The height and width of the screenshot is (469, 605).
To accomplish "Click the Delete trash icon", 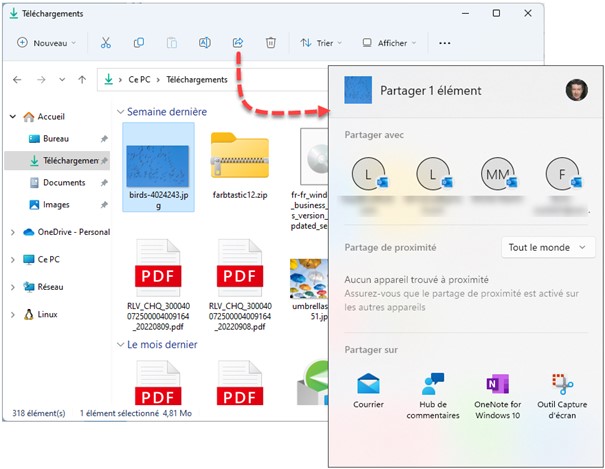I will 271,43.
